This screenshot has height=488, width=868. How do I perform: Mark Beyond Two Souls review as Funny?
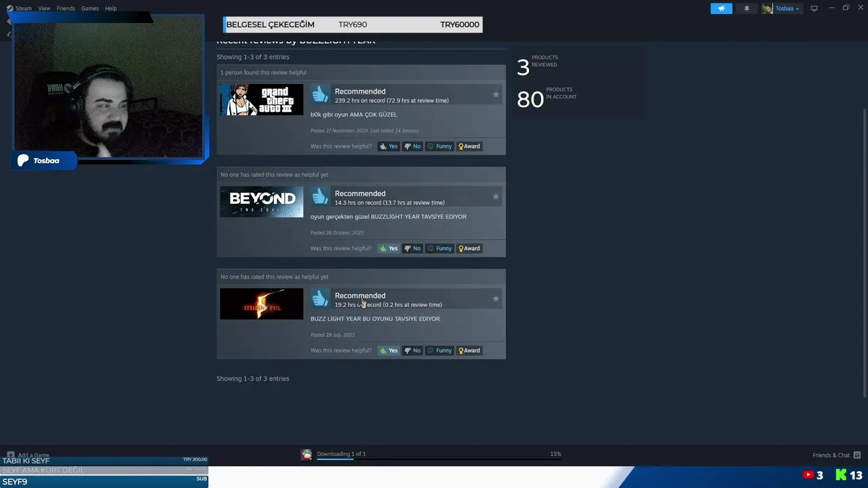tap(439, 248)
